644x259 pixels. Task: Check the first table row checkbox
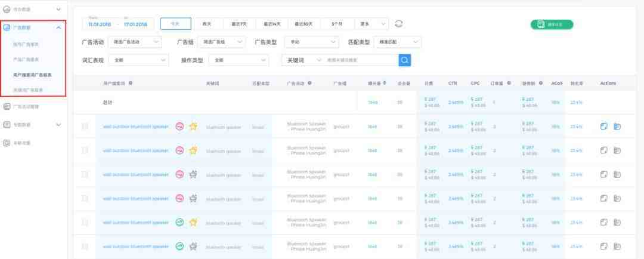pyautogui.click(x=85, y=127)
